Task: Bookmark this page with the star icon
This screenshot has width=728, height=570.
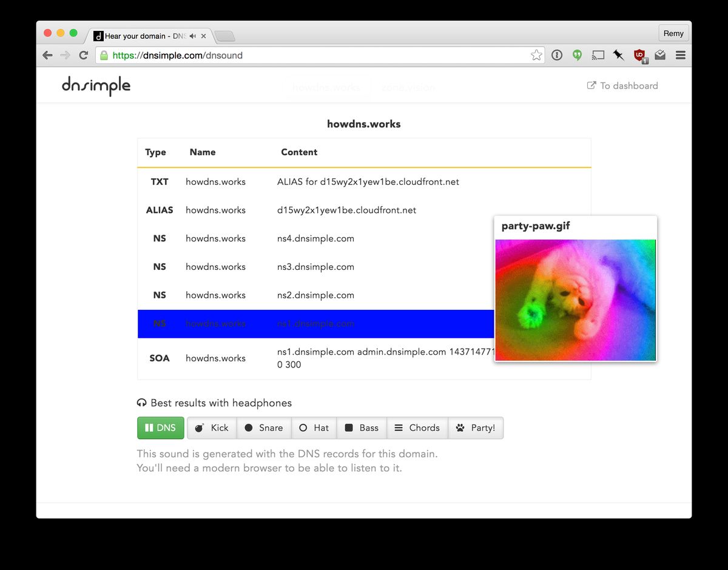Action: tap(536, 55)
